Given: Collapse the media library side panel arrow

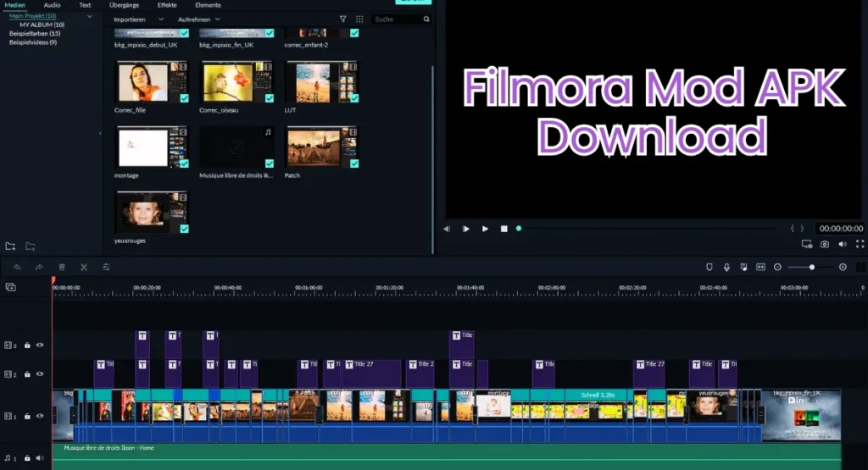Looking at the screenshot, I should [x=100, y=133].
